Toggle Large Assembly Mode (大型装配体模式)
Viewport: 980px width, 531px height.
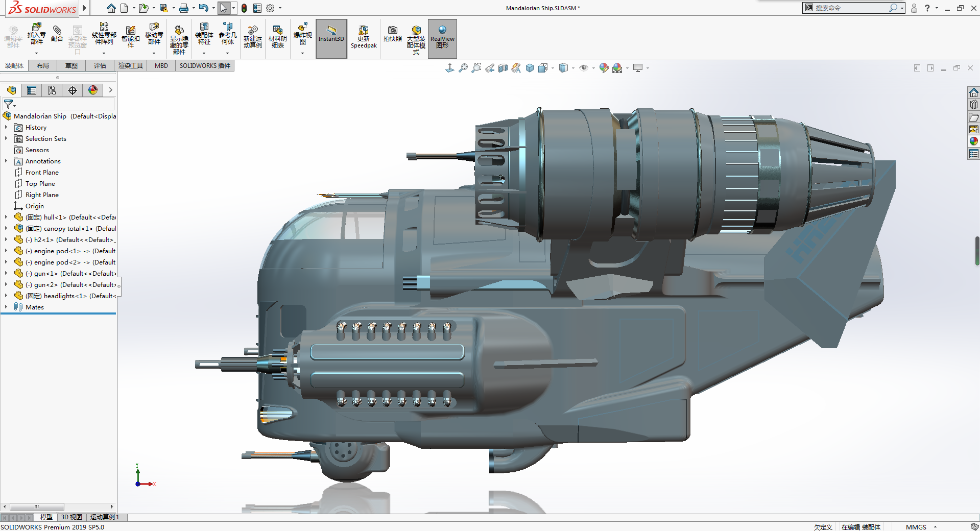[x=416, y=39]
